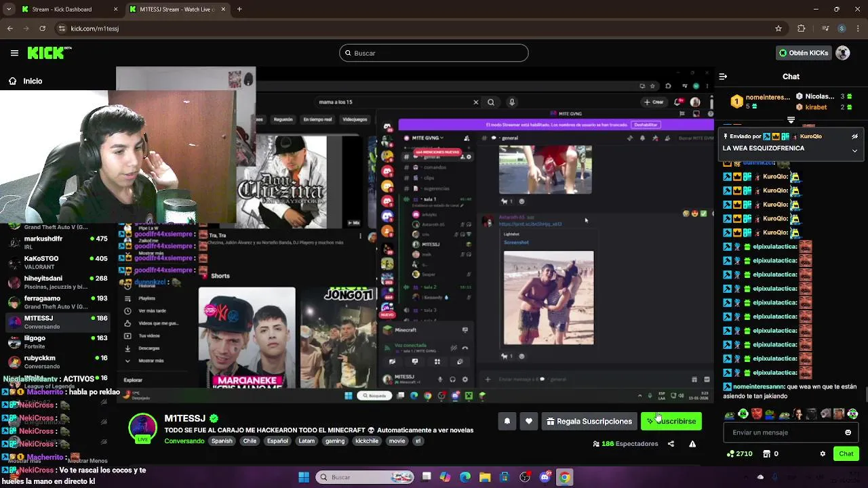
Task: Open markushdfr channel in sidebar
Action: [x=57, y=243]
